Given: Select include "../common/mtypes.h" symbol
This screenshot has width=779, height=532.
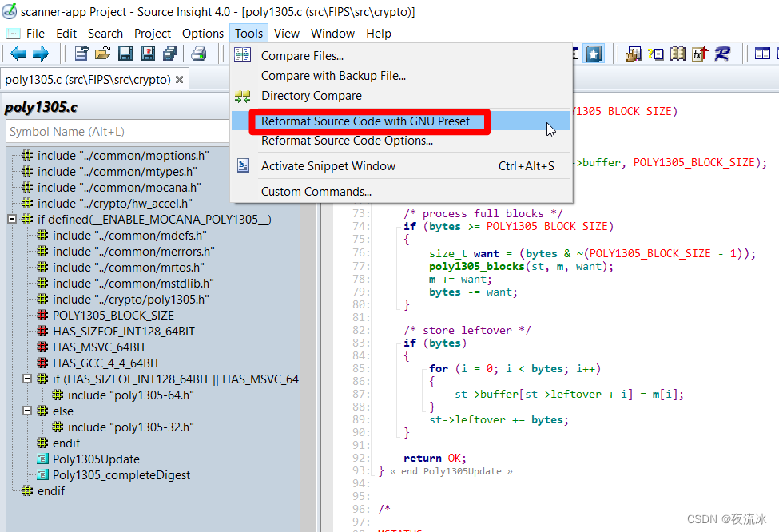Looking at the screenshot, I should (x=117, y=172).
